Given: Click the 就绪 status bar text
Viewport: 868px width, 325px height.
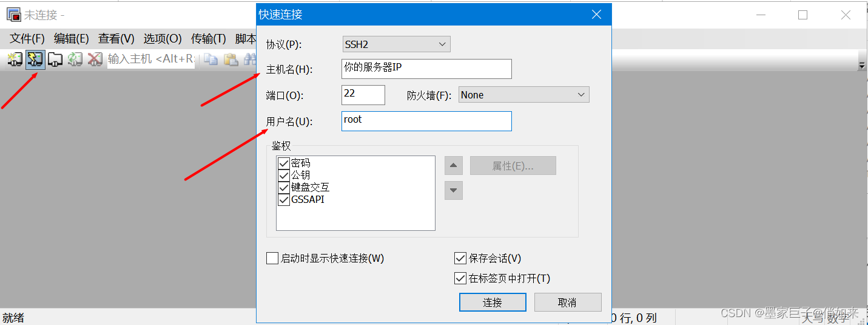Looking at the screenshot, I should click(15, 318).
